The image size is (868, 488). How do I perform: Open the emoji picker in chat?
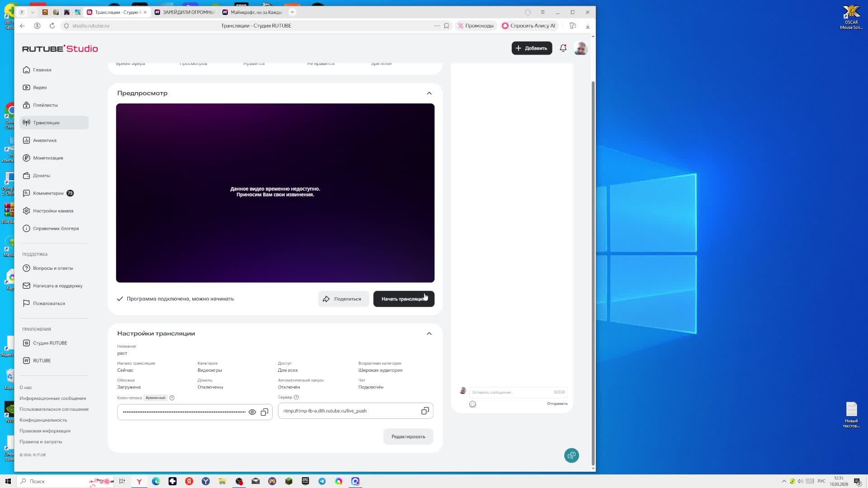pyautogui.click(x=472, y=404)
